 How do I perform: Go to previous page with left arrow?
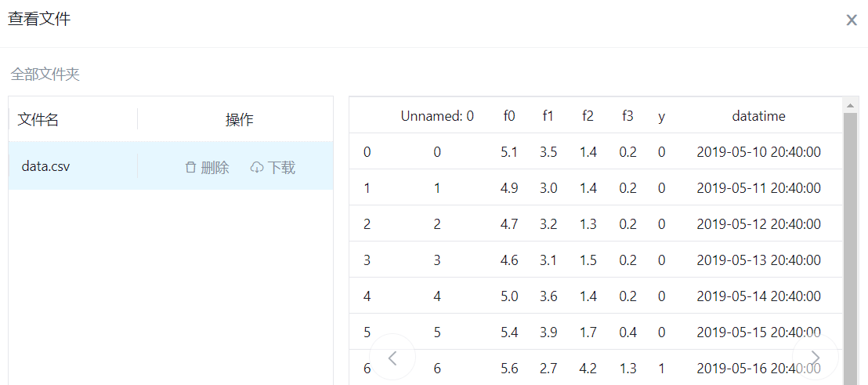tap(392, 358)
